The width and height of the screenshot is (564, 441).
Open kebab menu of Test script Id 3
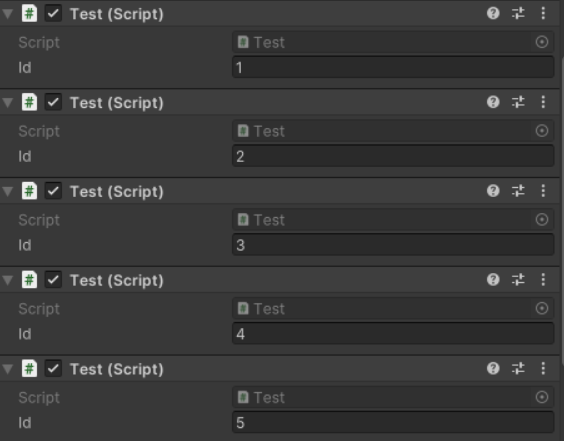click(x=543, y=191)
